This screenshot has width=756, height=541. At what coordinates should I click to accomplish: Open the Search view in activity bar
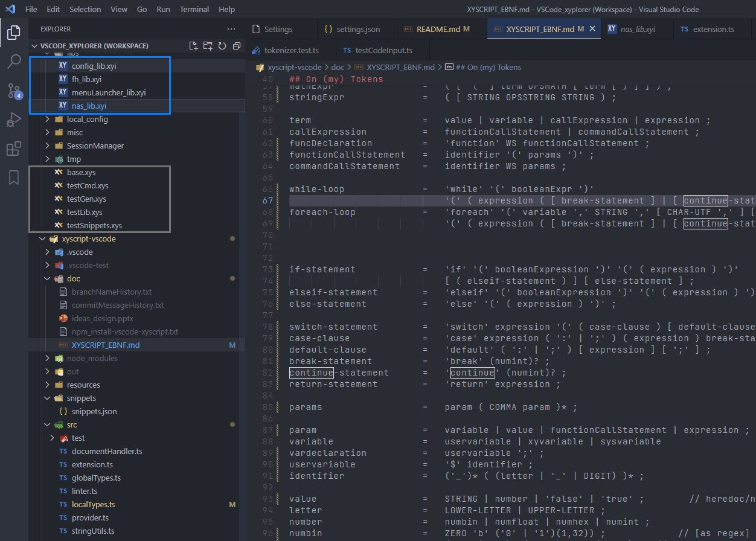(x=14, y=61)
